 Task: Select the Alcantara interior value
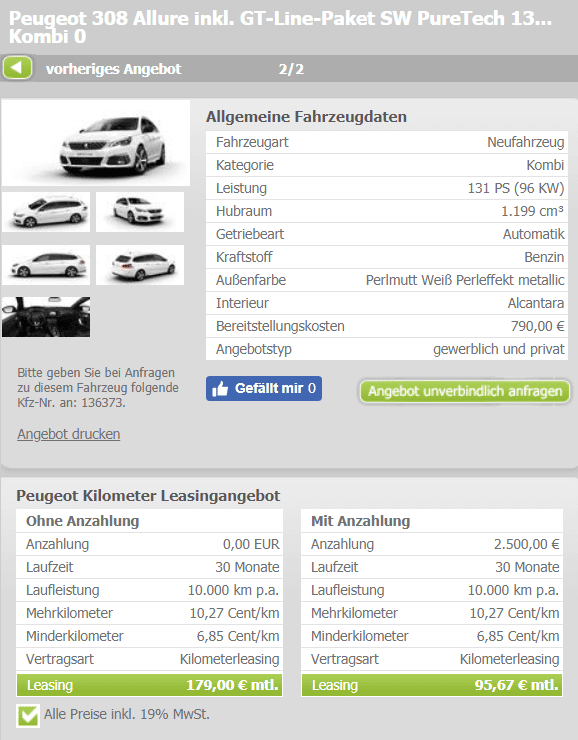[536, 303]
